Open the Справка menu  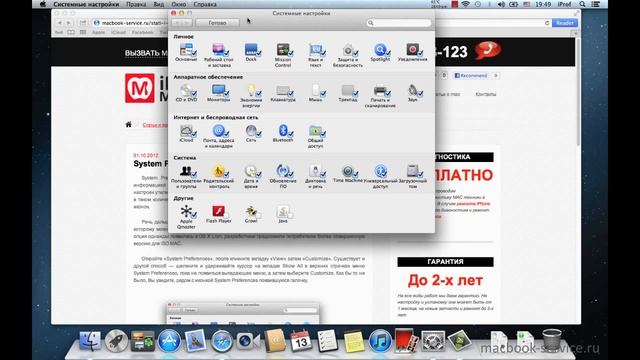[205, 4]
